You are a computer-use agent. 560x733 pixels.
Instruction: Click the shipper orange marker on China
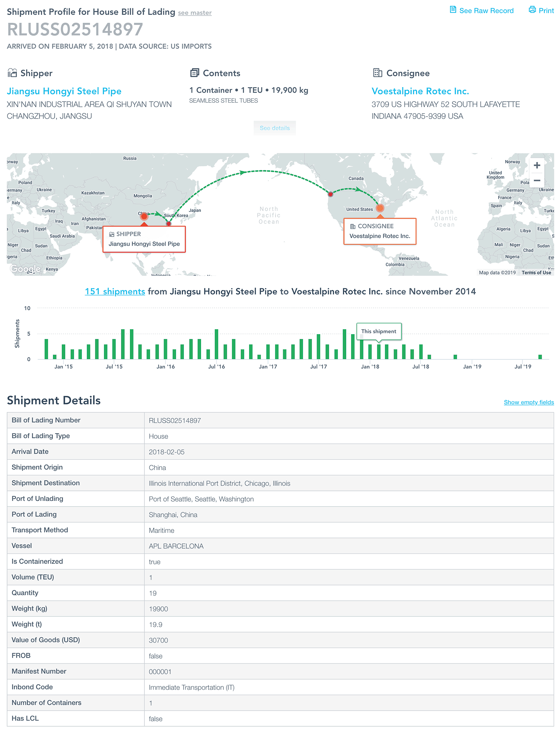tap(144, 216)
